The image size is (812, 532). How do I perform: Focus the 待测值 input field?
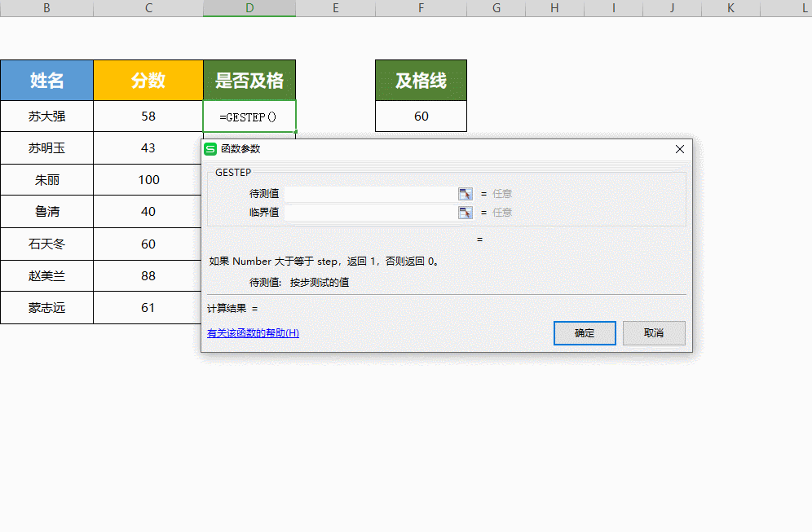pyautogui.click(x=369, y=194)
